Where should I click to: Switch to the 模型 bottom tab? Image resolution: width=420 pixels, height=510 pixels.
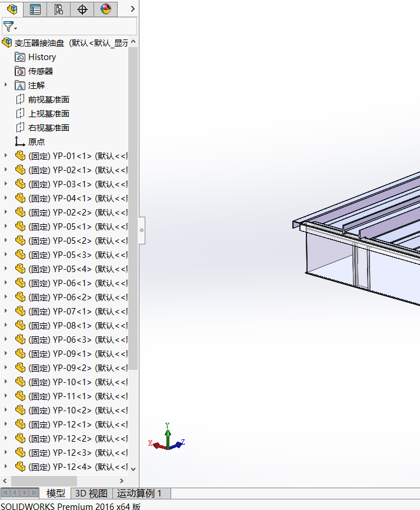point(55,494)
